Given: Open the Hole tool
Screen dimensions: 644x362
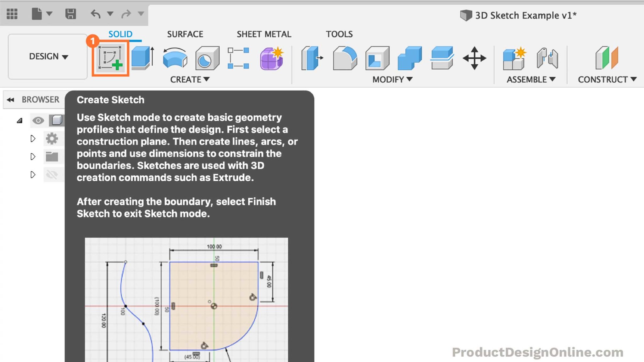Looking at the screenshot, I should [208, 58].
